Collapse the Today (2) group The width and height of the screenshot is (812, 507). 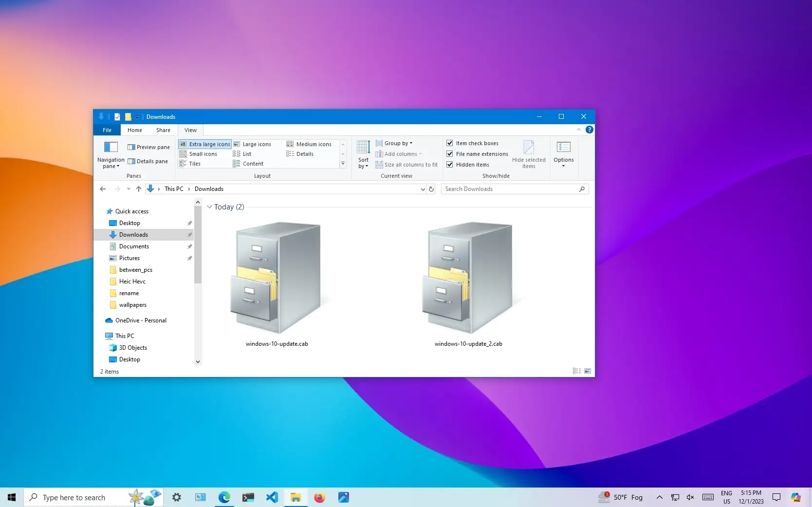point(209,207)
